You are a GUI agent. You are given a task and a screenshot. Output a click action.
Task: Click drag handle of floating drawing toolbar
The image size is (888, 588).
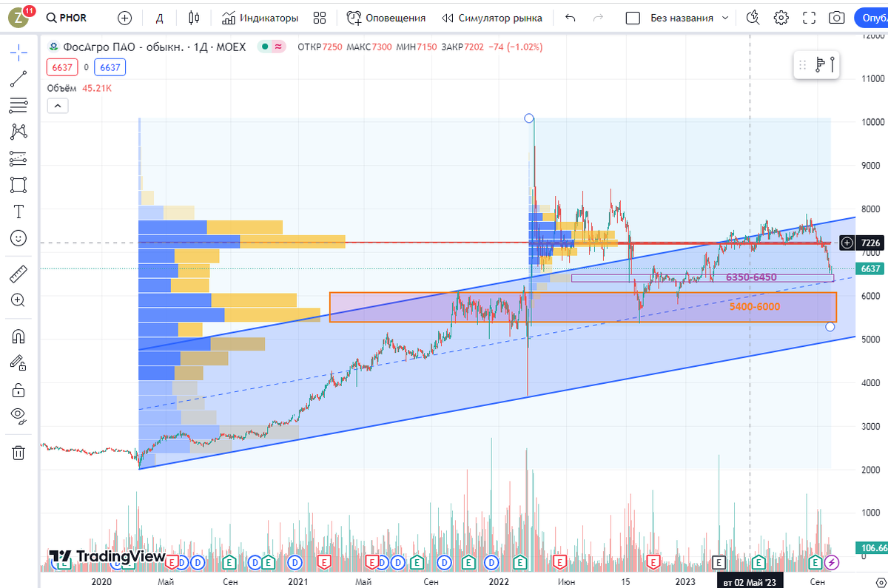tap(802, 65)
